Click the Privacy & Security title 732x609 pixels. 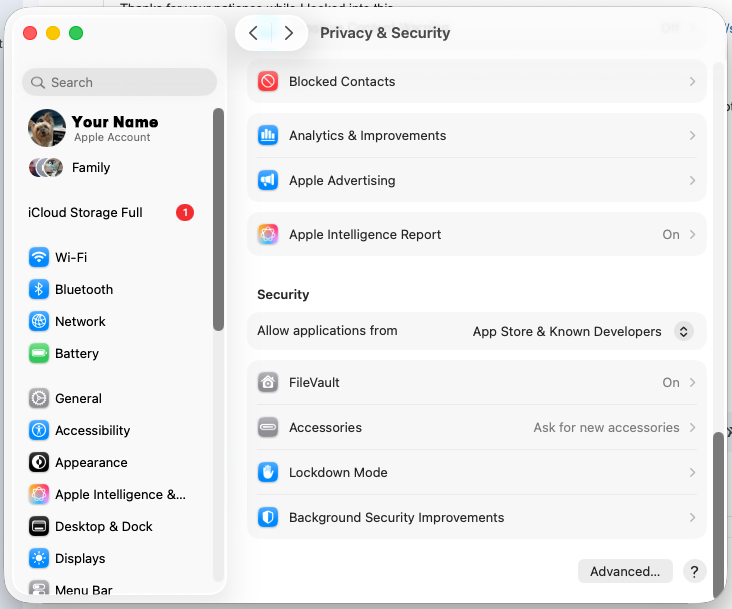point(385,33)
